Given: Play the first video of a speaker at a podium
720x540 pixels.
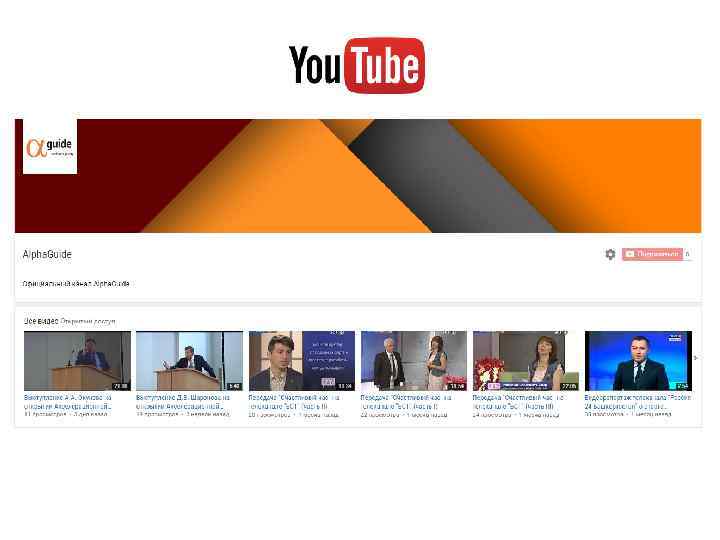Looking at the screenshot, I should (77, 361).
